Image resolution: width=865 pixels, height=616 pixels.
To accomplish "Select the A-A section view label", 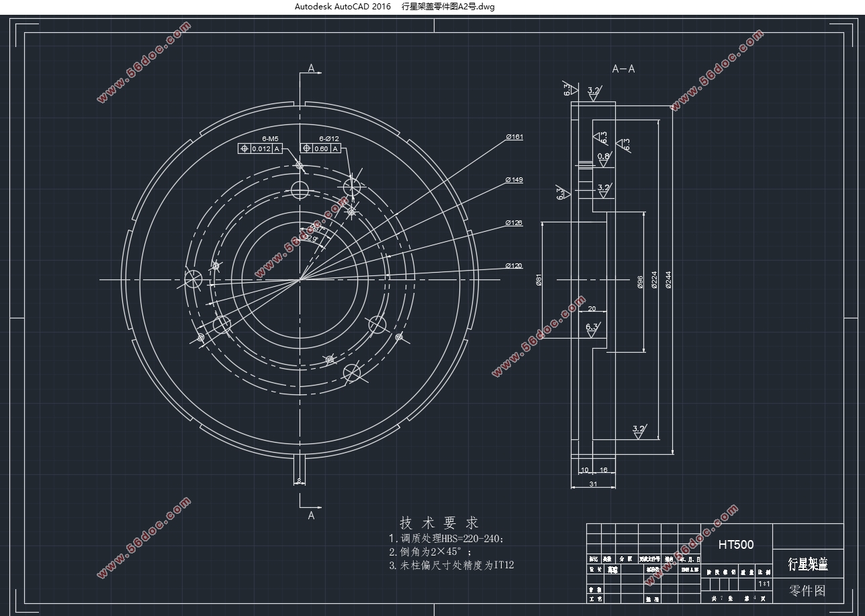I will [x=623, y=69].
